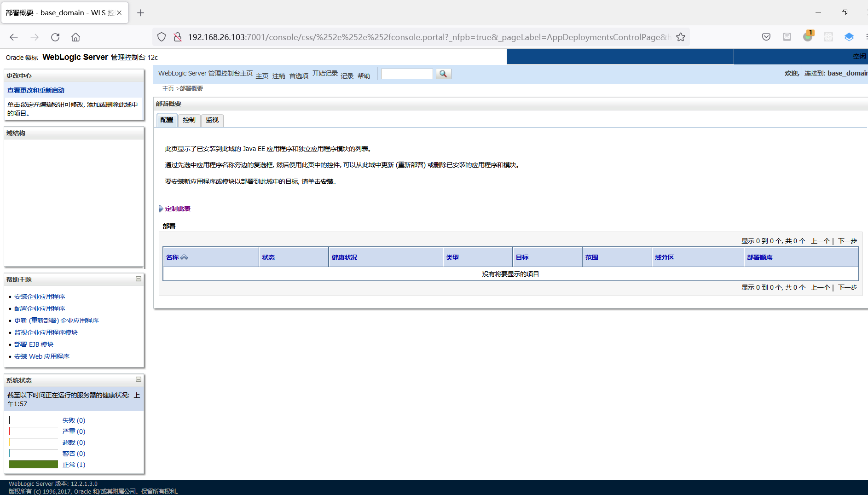Go back with browser back arrow
Viewport: 868px width, 495px height.
coord(14,37)
